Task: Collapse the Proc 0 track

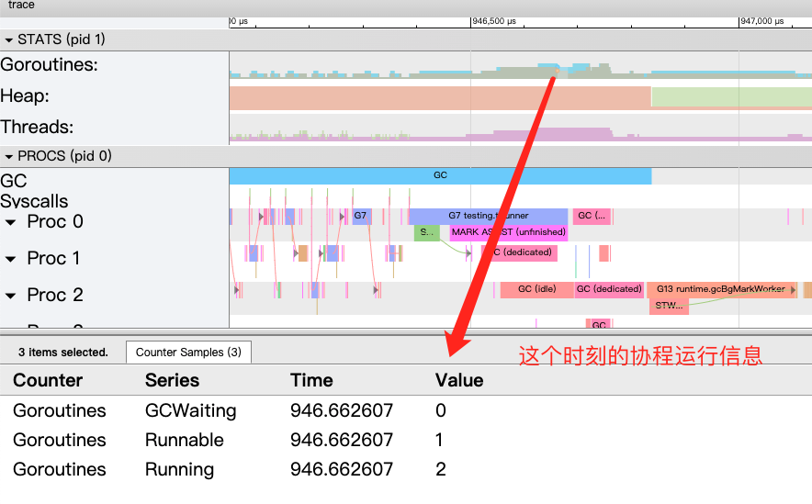Action: coord(10,222)
